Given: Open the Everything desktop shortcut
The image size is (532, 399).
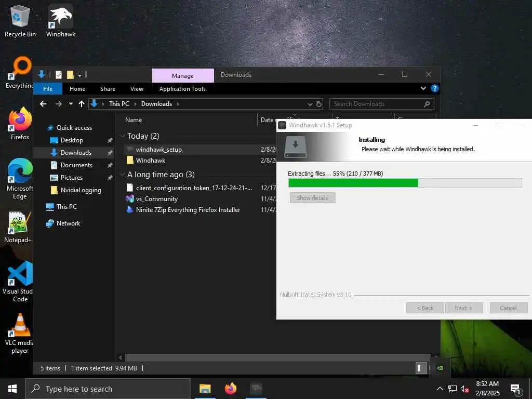Looking at the screenshot, I should 19,73.
